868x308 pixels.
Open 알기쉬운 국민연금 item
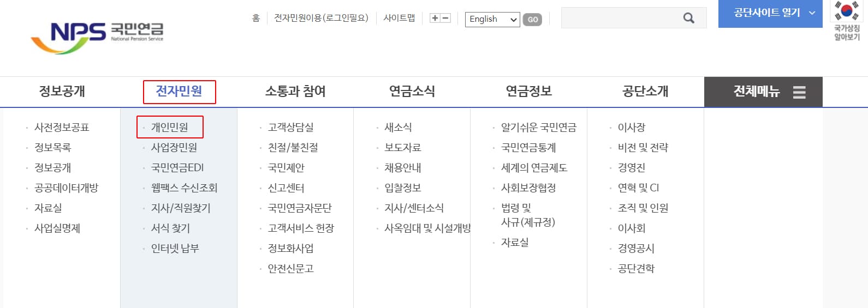point(539,128)
